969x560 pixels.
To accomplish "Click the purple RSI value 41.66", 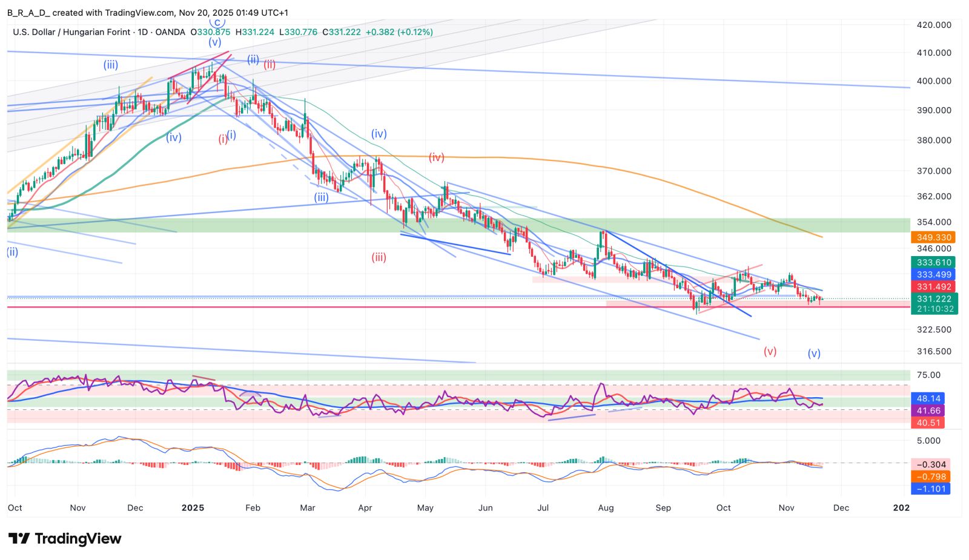I will (x=928, y=410).
